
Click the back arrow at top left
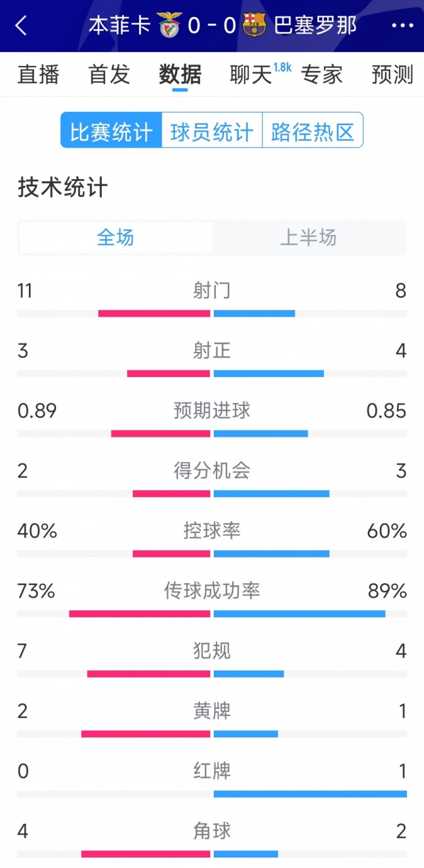click(x=21, y=25)
